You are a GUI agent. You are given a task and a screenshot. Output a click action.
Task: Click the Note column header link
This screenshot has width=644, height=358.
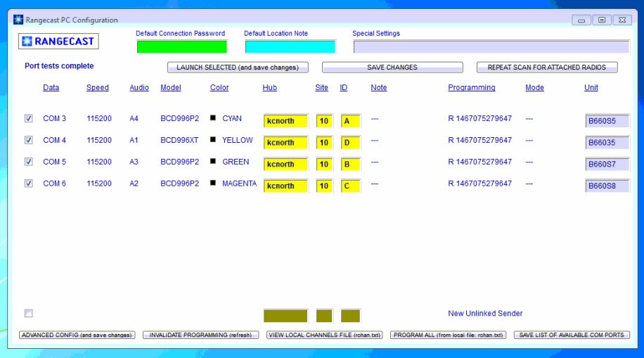tap(379, 87)
